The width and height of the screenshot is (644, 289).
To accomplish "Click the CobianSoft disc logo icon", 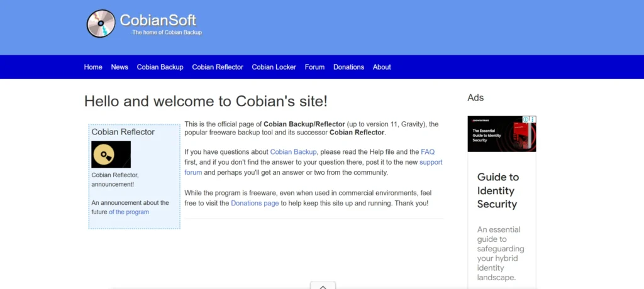I will click(x=101, y=23).
